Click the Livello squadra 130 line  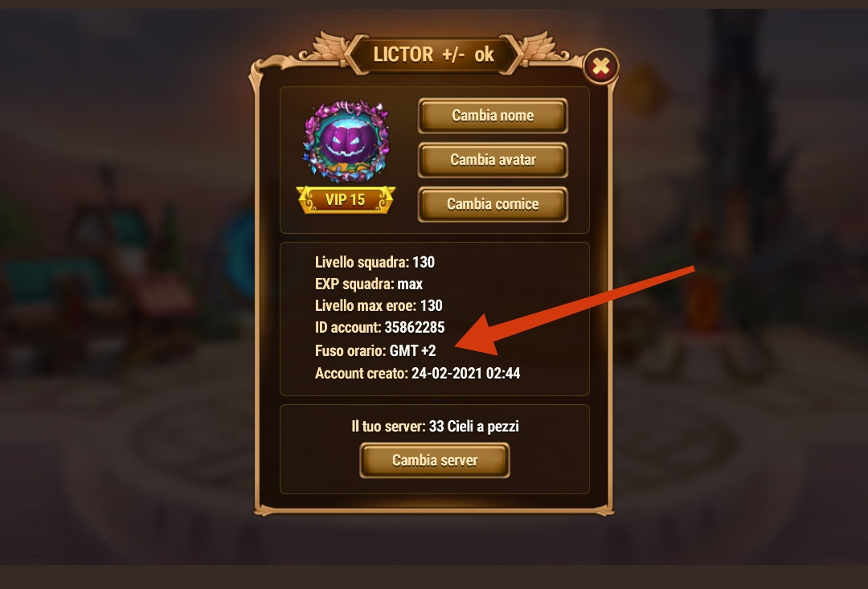click(x=375, y=262)
